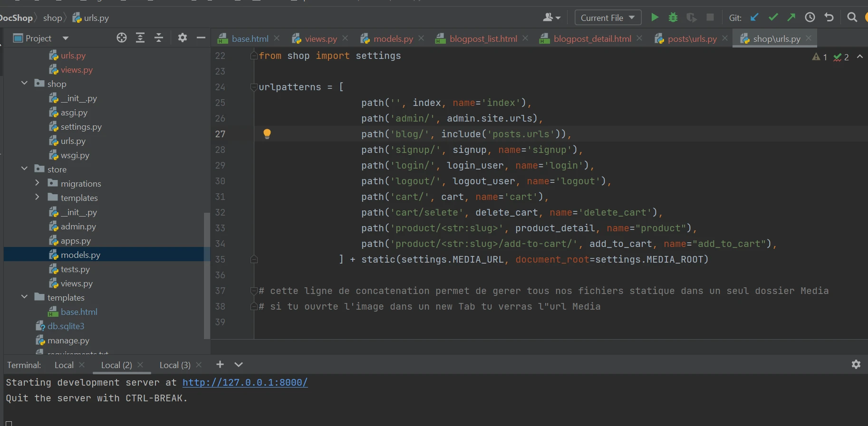Push commits using the Git push arrow icon

click(x=791, y=18)
